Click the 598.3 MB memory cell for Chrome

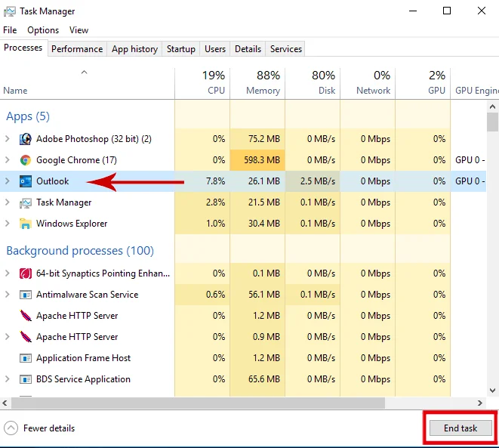[257, 160]
